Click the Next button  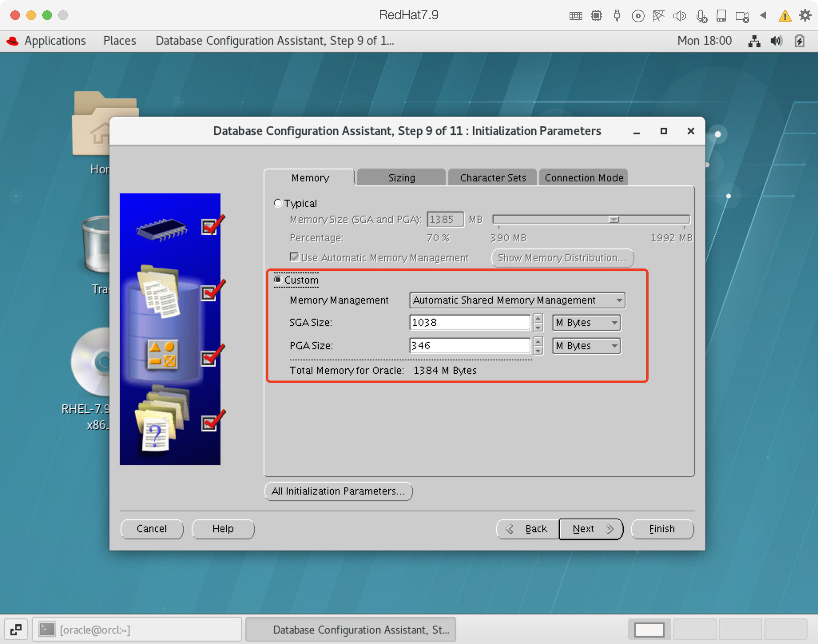(590, 529)
